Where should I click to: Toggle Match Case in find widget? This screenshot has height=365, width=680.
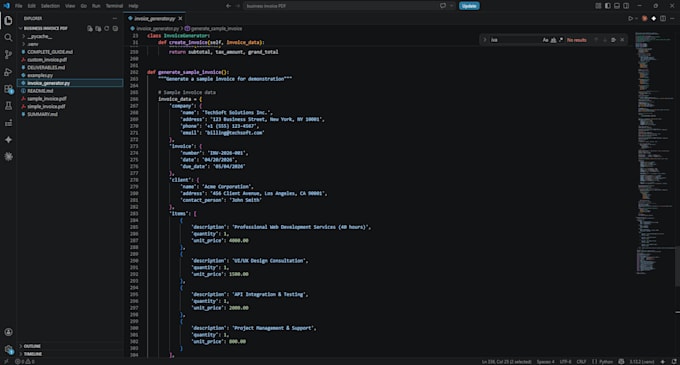coord(546,40)
